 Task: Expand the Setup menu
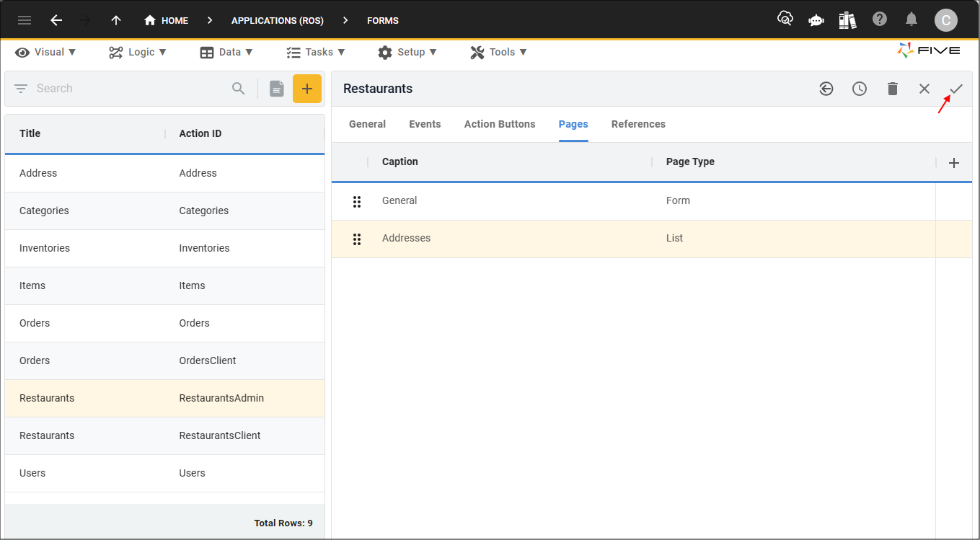click(407, 52)
